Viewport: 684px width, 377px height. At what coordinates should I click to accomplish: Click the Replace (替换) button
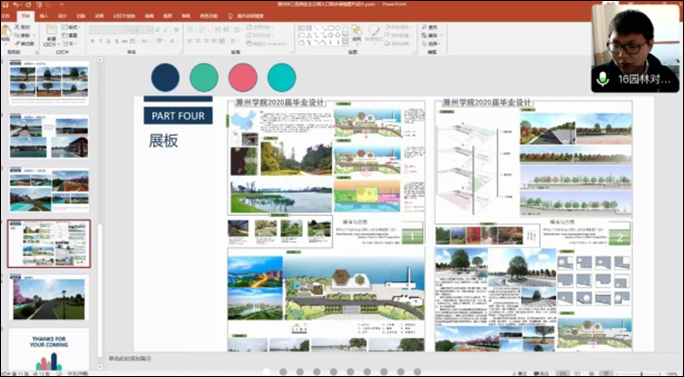[x=431, y=35]
